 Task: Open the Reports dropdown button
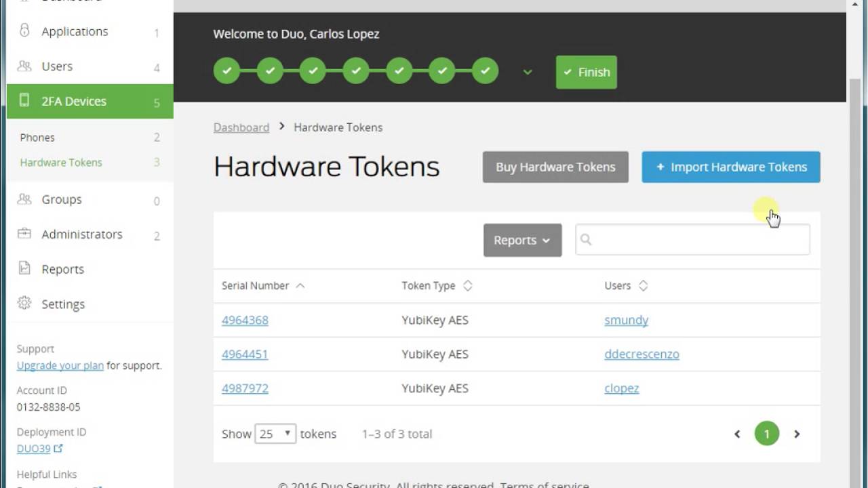click(x=522, y=240)
